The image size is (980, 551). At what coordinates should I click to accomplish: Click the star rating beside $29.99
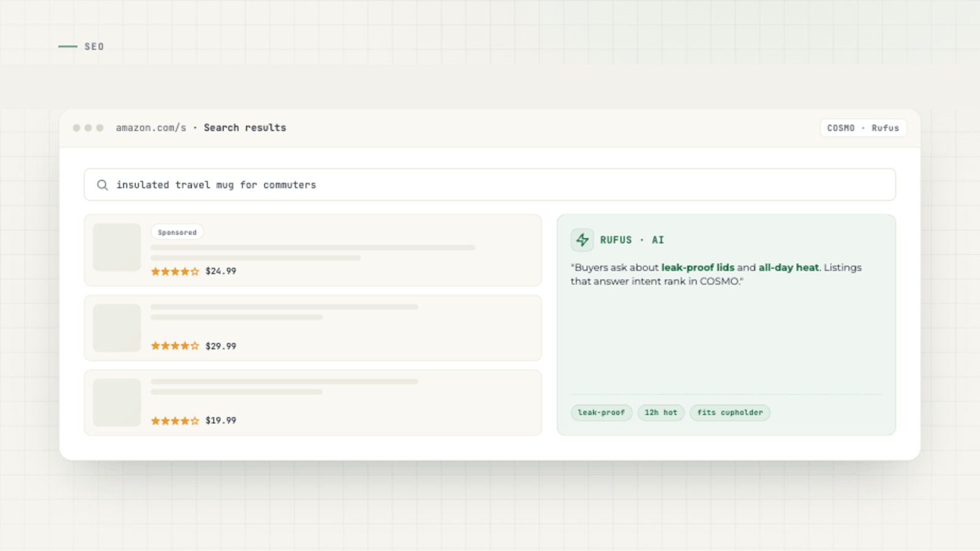pos(175,346)
